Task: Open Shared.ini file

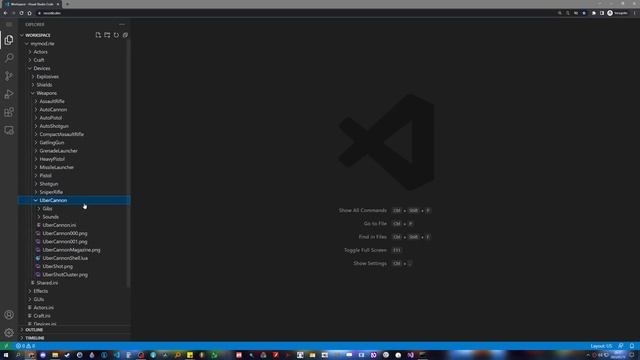Action: point(74,283)
